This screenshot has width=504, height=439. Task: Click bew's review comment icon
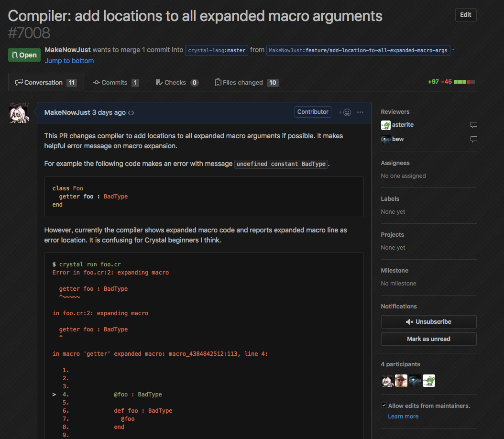473,140
